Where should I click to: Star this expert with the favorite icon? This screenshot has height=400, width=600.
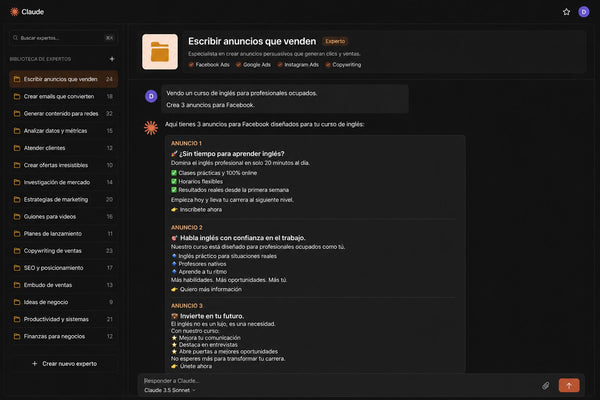tap(566, 12)
